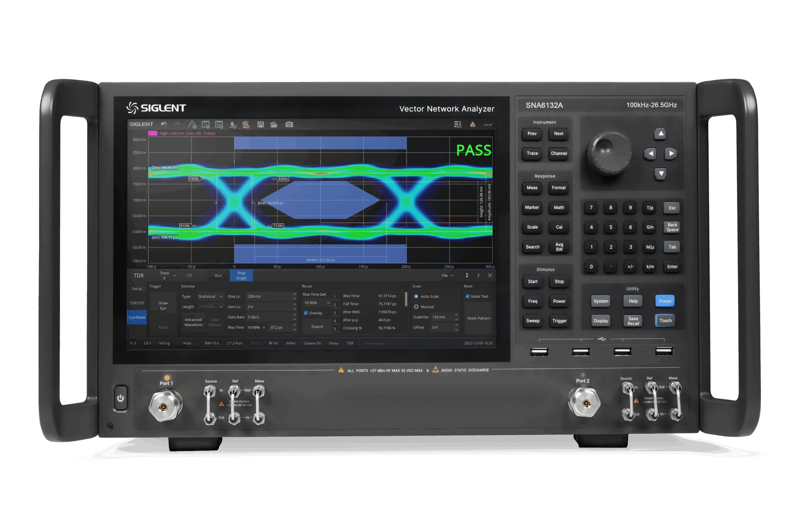Click the open folder icon
The image size is (798, 532).
click(x=274, y=125)
